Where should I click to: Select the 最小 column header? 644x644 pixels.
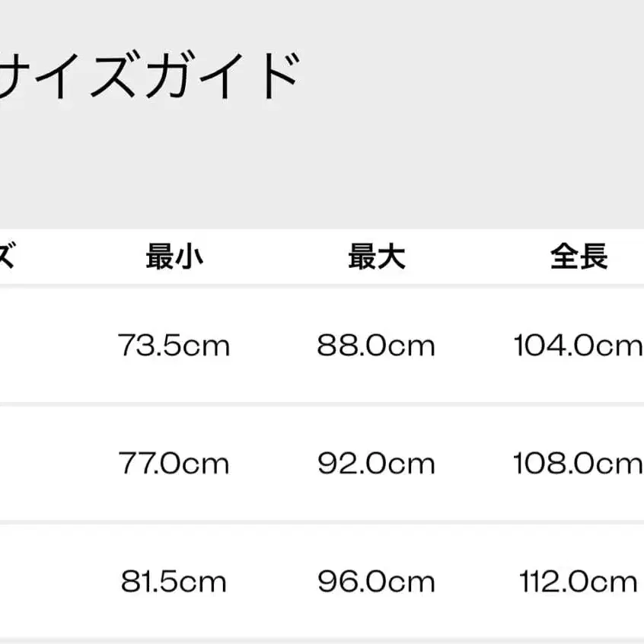[x=174, y=258]
